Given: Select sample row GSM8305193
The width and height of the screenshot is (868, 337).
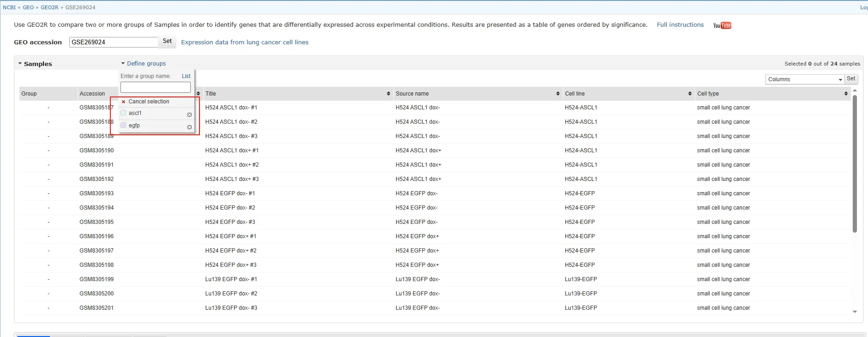Looking at the screenshot, I should [x=96, y=193].
